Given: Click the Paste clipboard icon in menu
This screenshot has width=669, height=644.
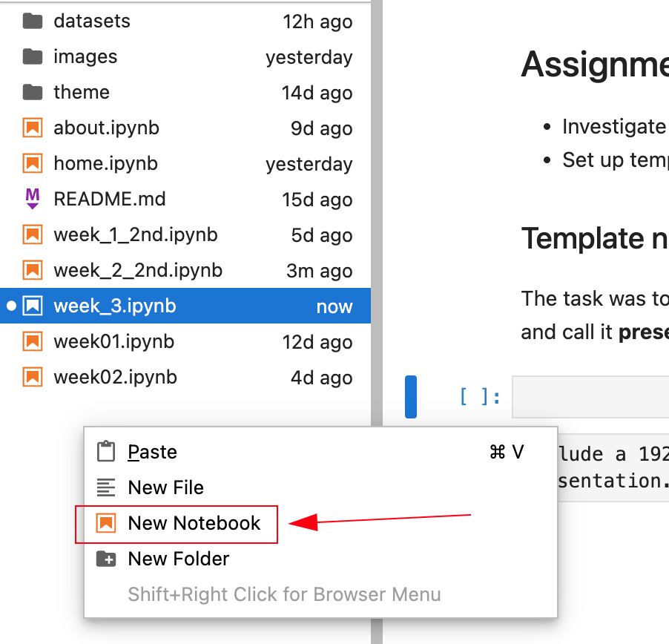Looking at the screenshot, I should pos(107,452).
